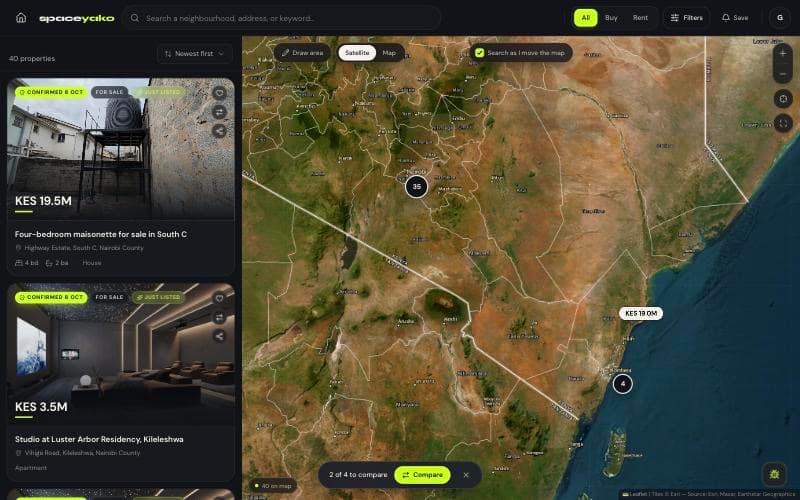Switch to the Buy tab
This screenshot has height=500, width=800.
(611, 18)
